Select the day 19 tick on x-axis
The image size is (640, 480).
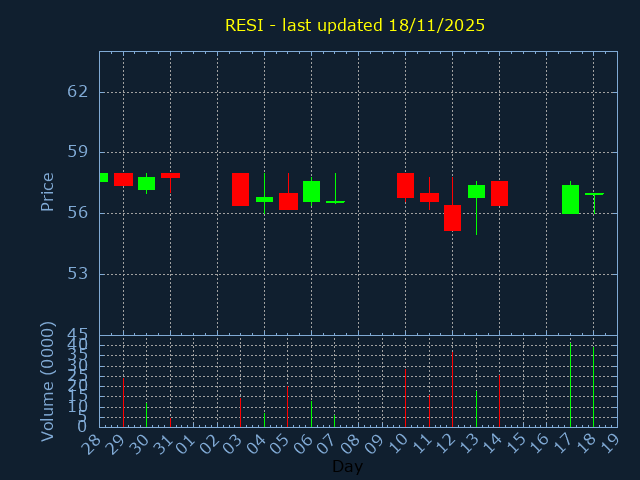click(x=608, y=443)
